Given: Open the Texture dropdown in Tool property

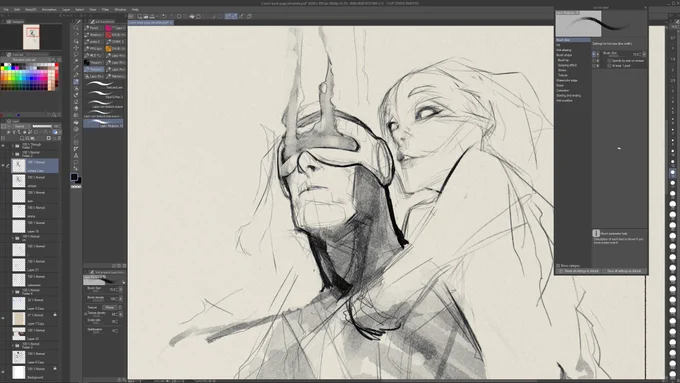Looking at the screenshot, I should (x=110, y=308).
